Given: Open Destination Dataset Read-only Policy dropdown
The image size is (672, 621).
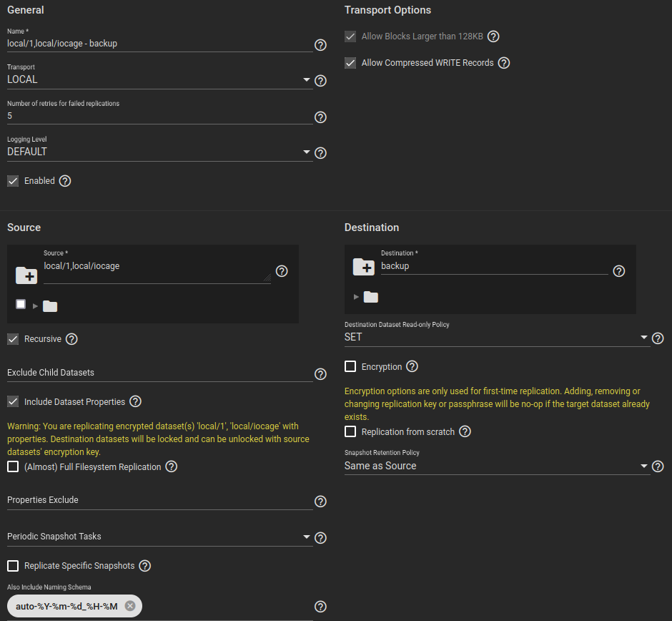Looking at the screenshot, I should pyautogui.click(x=497, y=338).
